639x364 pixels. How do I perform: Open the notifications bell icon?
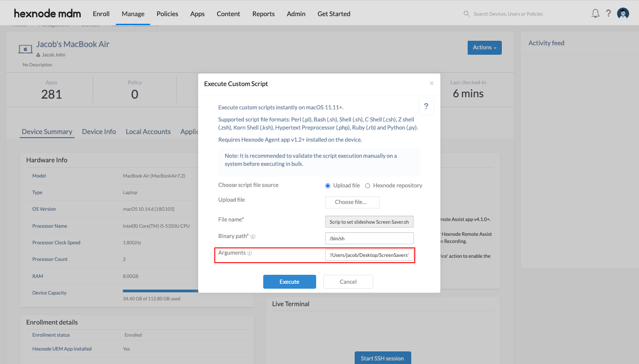596,13
